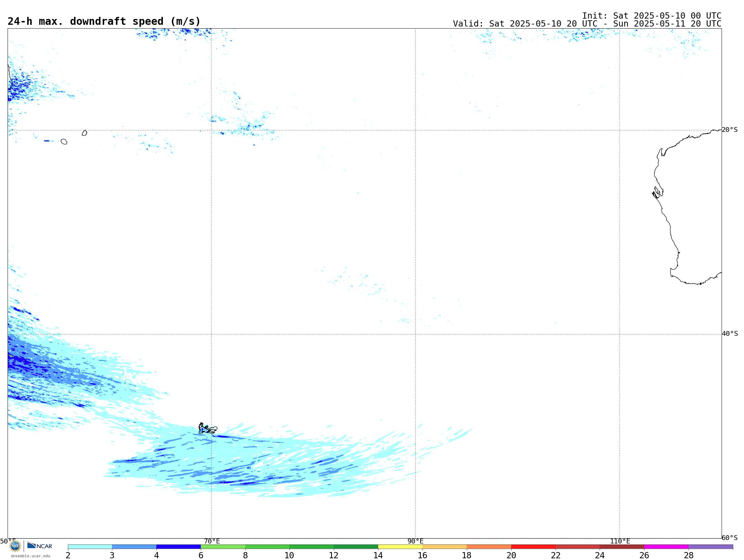Click the colorbar tick label 20

click(511, 556)
